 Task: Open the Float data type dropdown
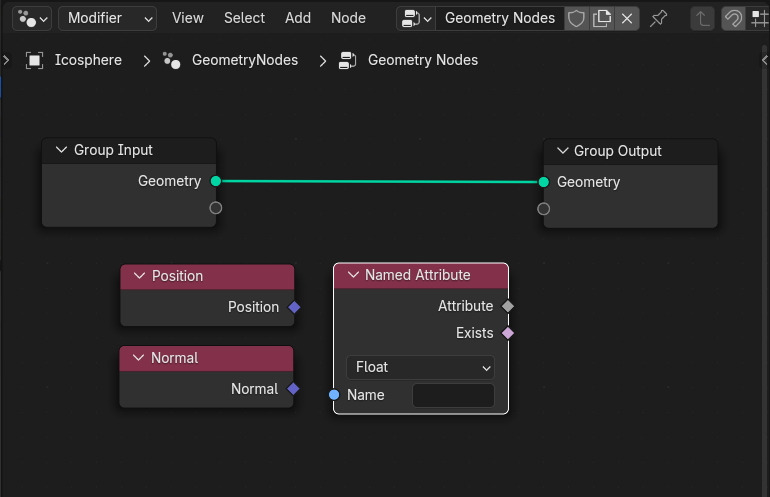(x=420, y=367)
